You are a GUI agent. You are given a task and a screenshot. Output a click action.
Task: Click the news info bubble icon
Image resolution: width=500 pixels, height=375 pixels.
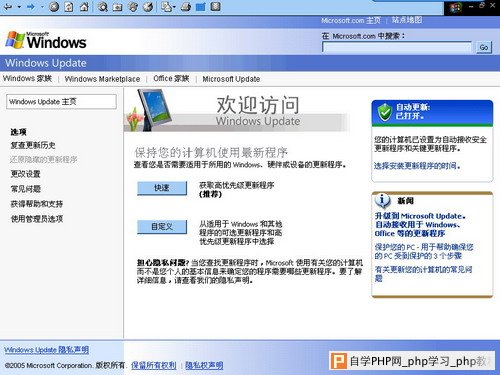tap(382, 200)
